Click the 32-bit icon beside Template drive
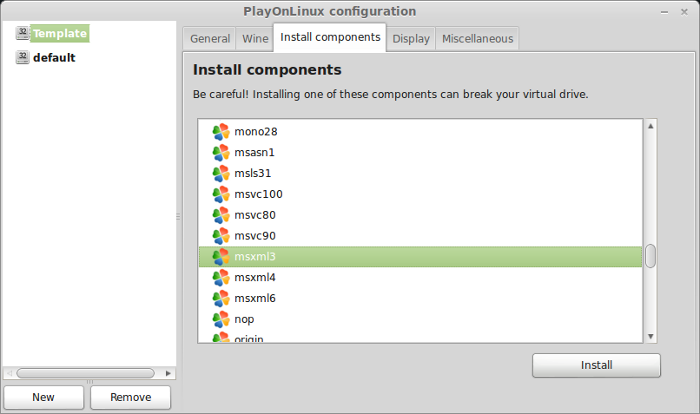This screenshot has width=700, height=414. pyautogui.click(x=22, y=33)
